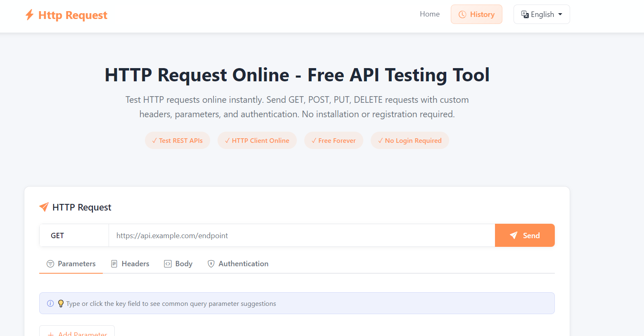Click the Home menu item
Image resolution: width=644 pixels, height=336 pixels.
click(x=430, y=14)
